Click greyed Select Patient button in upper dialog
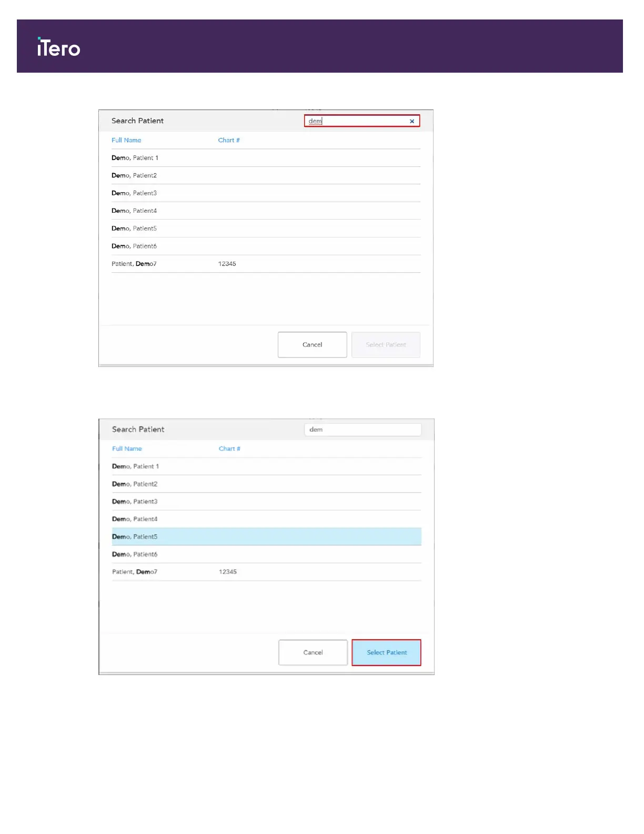 386,345
